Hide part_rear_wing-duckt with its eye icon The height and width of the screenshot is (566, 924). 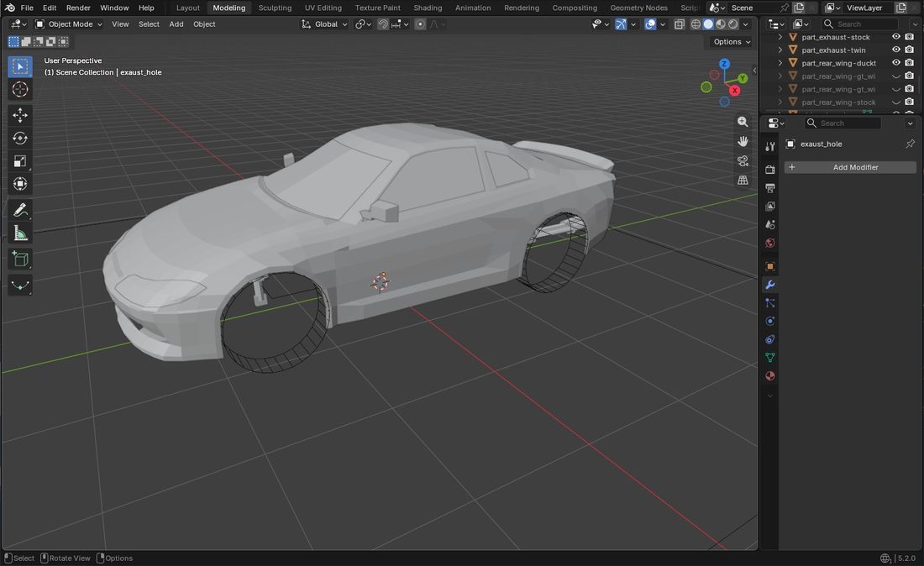pyautogui.click(x=895, y=62)
